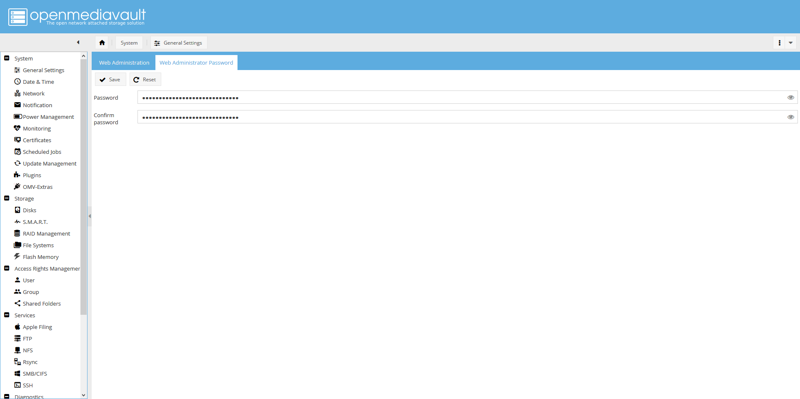The height and width of the screenshot is (399, 800).
Task: Go to the home breadcrumb icon
Action: 102,43
